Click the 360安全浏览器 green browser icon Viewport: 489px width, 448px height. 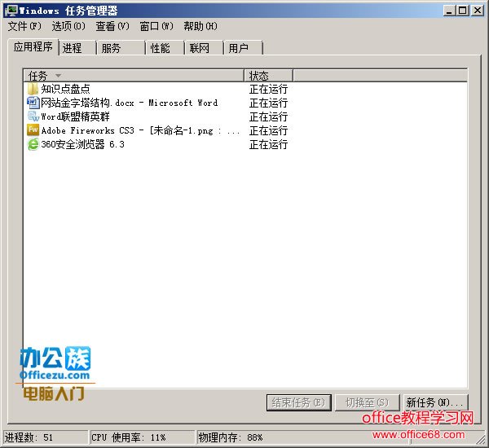point(33,144)
